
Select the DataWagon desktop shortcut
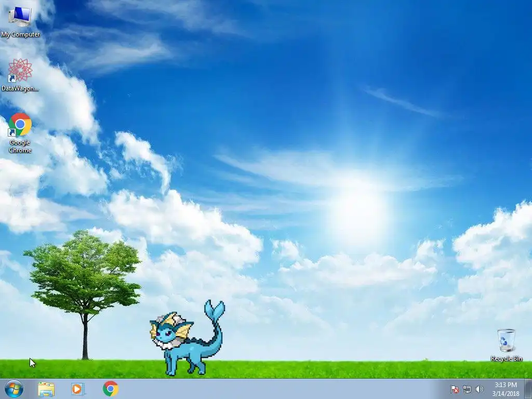pos(20,75)
